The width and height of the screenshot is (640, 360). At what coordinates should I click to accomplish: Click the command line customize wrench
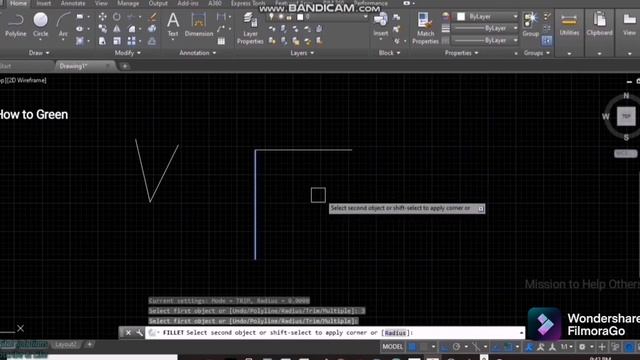click(x=139, y=333)
